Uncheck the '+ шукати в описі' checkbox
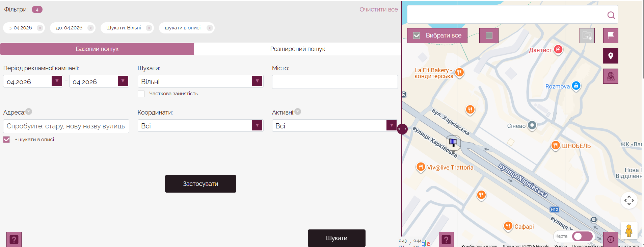The width and height of the screenshot is (644, 247). tap(6, 140)
